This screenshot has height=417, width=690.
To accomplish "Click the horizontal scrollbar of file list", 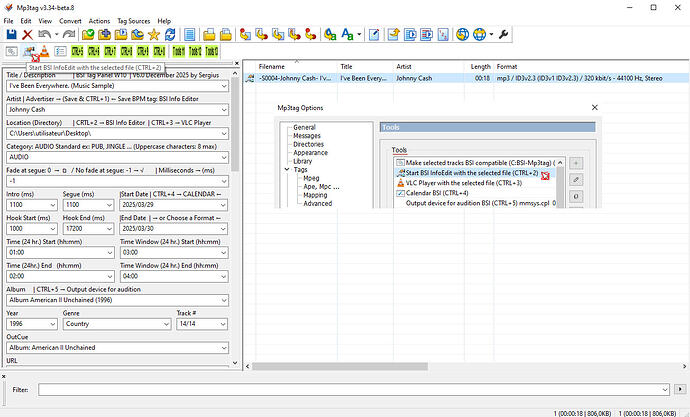I will [x=340, y=366].
